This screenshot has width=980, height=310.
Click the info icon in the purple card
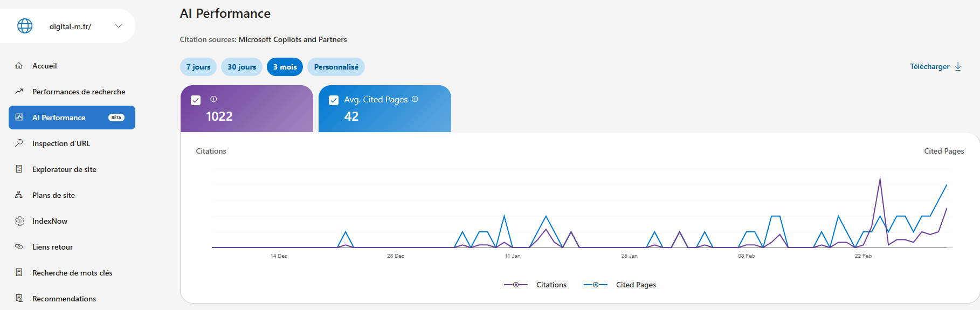point(213,99)
